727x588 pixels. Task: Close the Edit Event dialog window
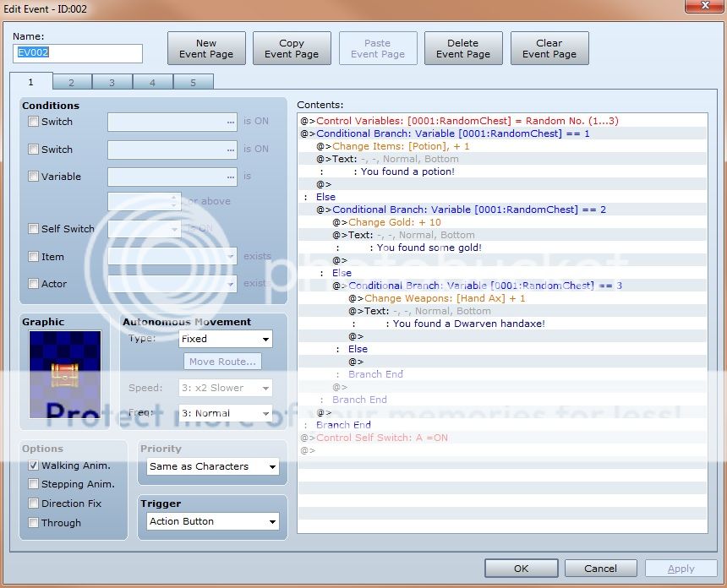click(x=701, y=8)
